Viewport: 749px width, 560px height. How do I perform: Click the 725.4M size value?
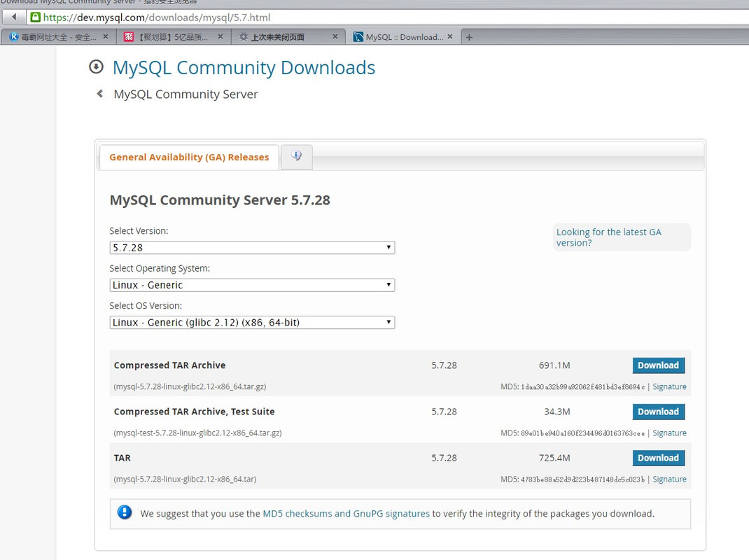(554, 458)
